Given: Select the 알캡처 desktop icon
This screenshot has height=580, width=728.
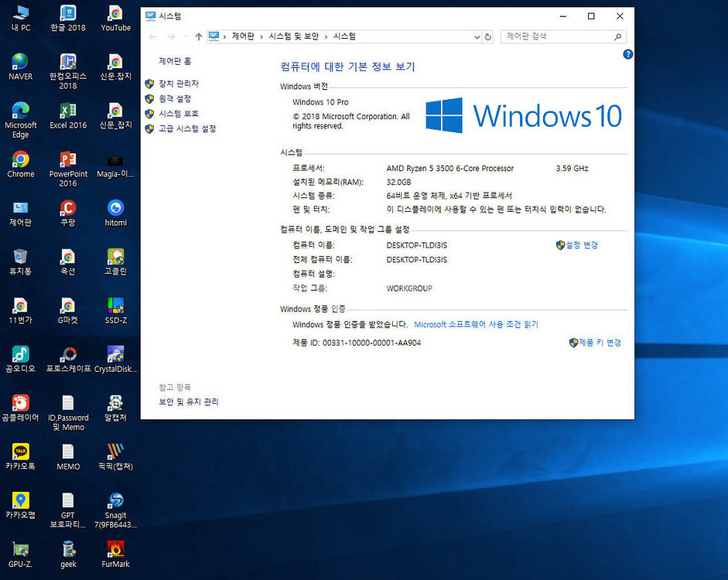Looking at the screenshot, I should pyautogui.click(x=115, y=408).
